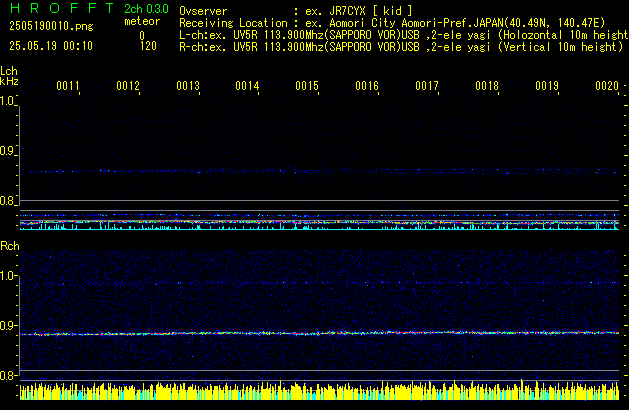Click the cyan Lch signal level graph
The width and height of the screenshot is (629, 410).
pyautogui.click(x=319, y=226)
